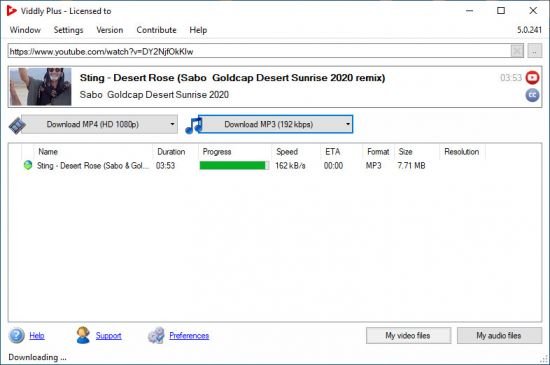This screenshot has height=365, width=550.
Task: Open My video files folder
Action: [408, 336]
